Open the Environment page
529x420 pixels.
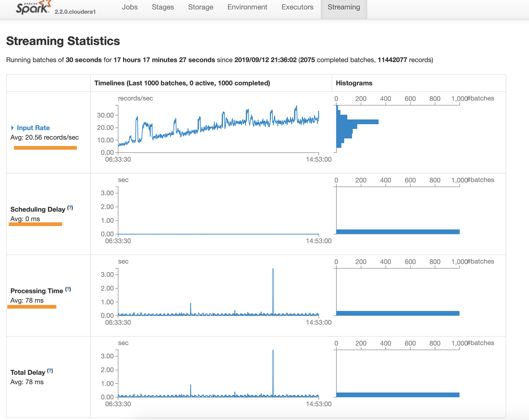[247, 7]
